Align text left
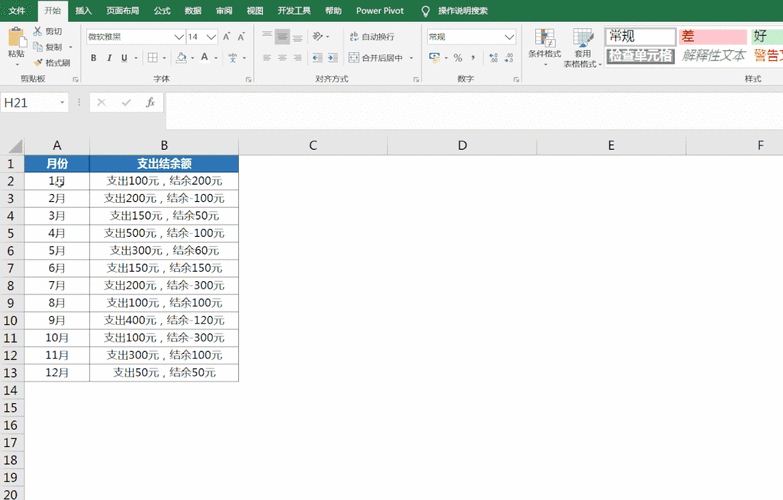Image resolution: width=783 pixels, height=500 pixels. (267, 58)
